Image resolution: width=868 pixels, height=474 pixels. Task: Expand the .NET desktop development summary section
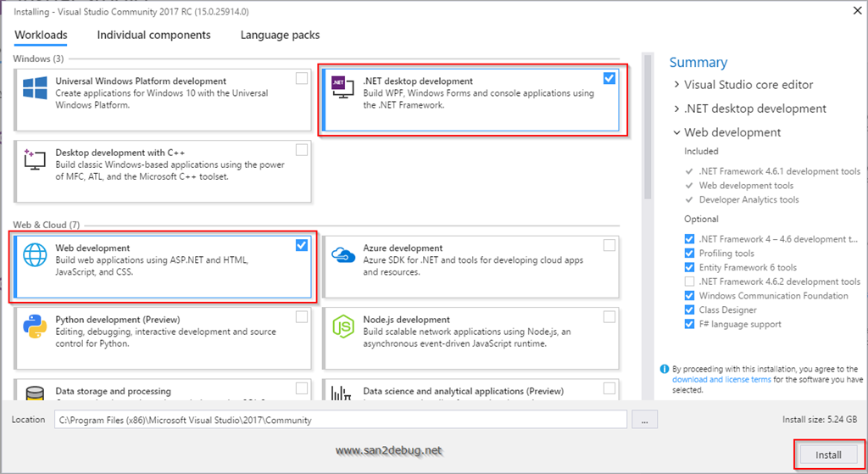(x=676, y=109)
